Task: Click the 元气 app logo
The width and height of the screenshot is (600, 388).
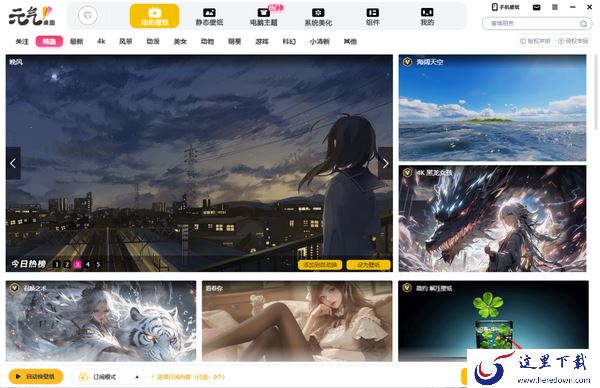Action: point(32,16)
